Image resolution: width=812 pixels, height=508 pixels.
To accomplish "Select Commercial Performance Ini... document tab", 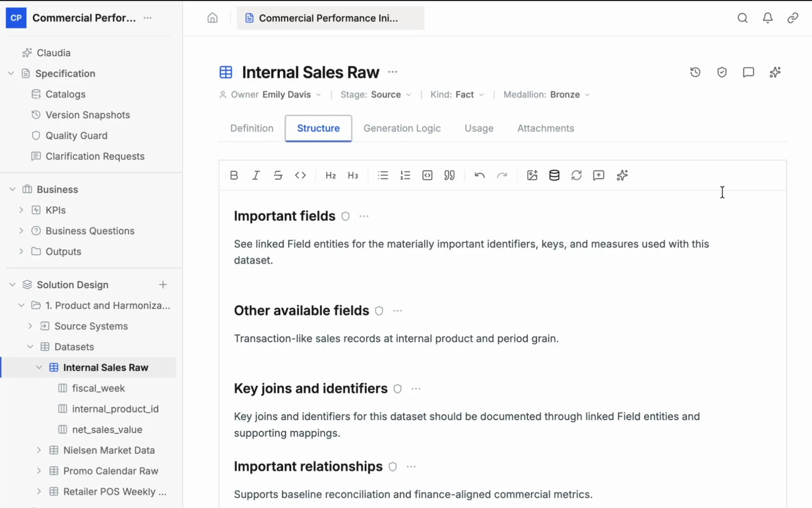I will pos(330,18).
